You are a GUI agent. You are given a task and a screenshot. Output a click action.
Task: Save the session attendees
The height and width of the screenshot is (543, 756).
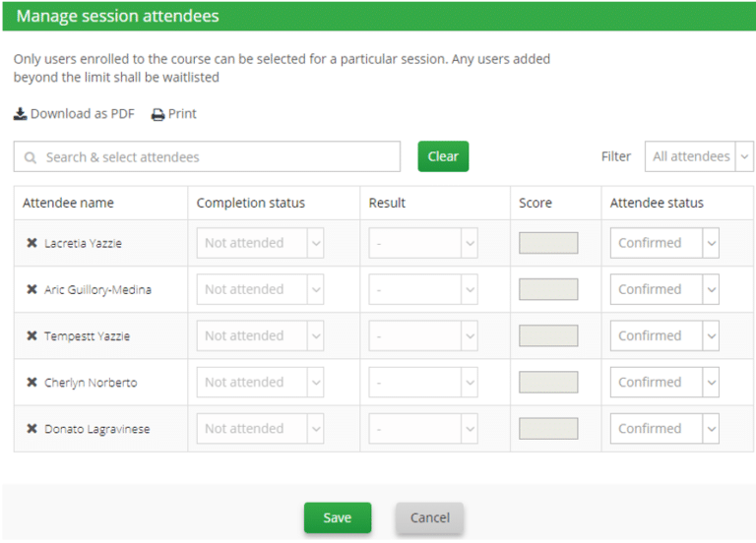point(337,518)
